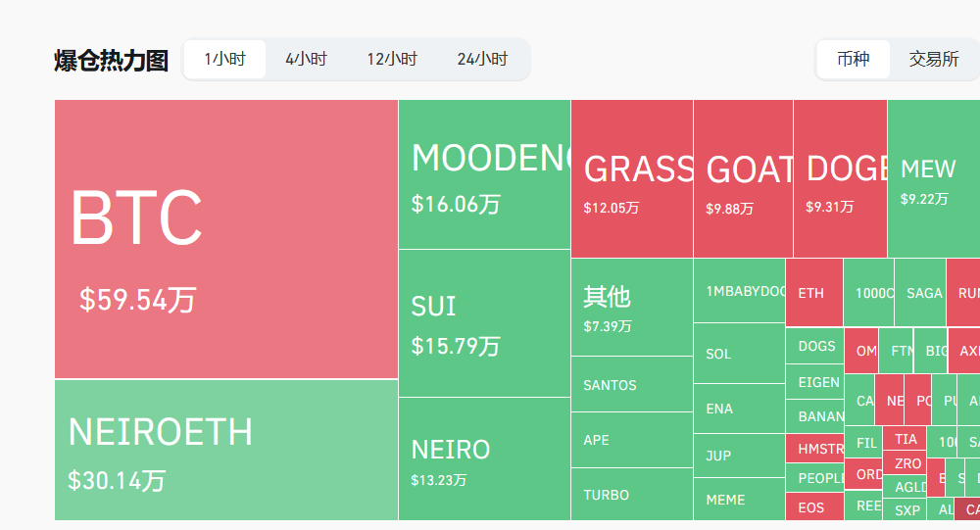Select the DOGE $9.31万 tile
The height and width of the screenshot is (530, 980).
point(840,178)
